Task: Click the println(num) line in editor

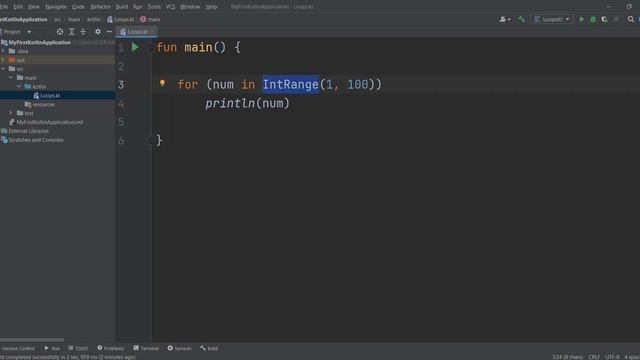Action: tap(247, 103)
